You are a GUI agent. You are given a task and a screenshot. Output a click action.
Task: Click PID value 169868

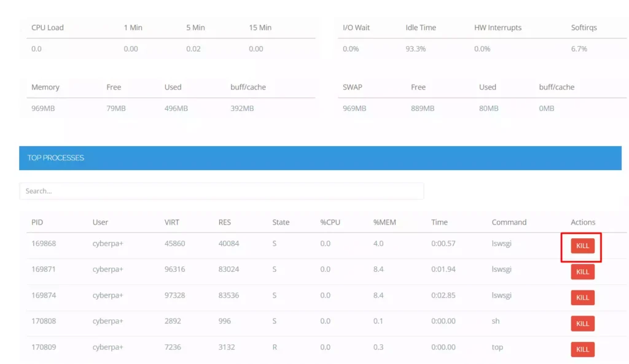(x=44, y=243)
